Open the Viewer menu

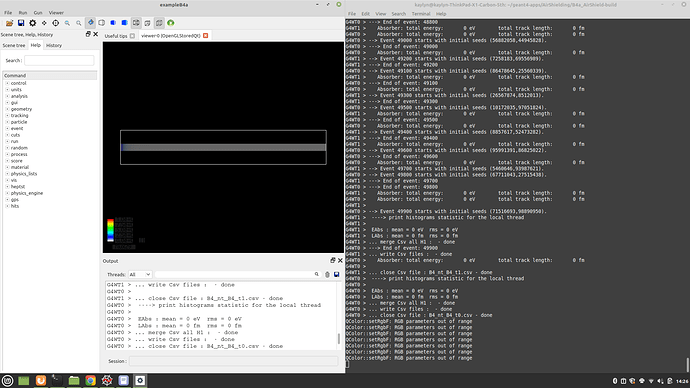coord(56,13)
